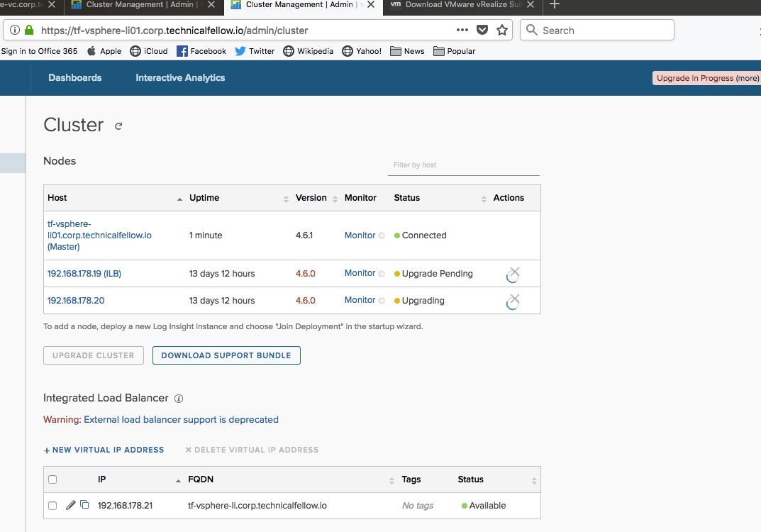Viewport: 761px width, 532px height.
Task: Open the Twitter bookmark
Action: 255,51
